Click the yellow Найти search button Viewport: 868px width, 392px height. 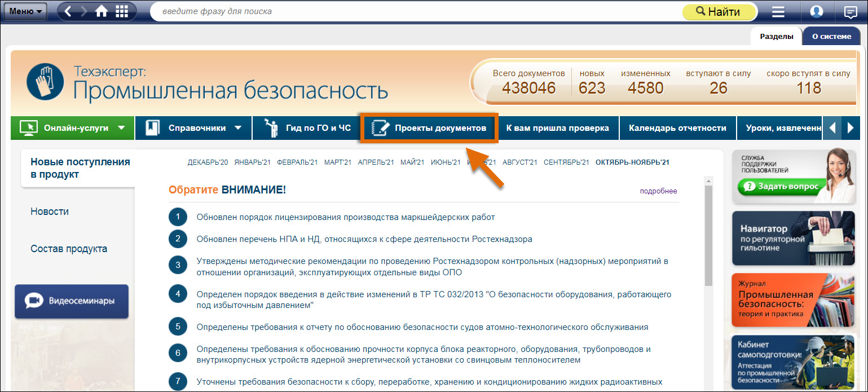pyautogui.click(x=719, y=12)
